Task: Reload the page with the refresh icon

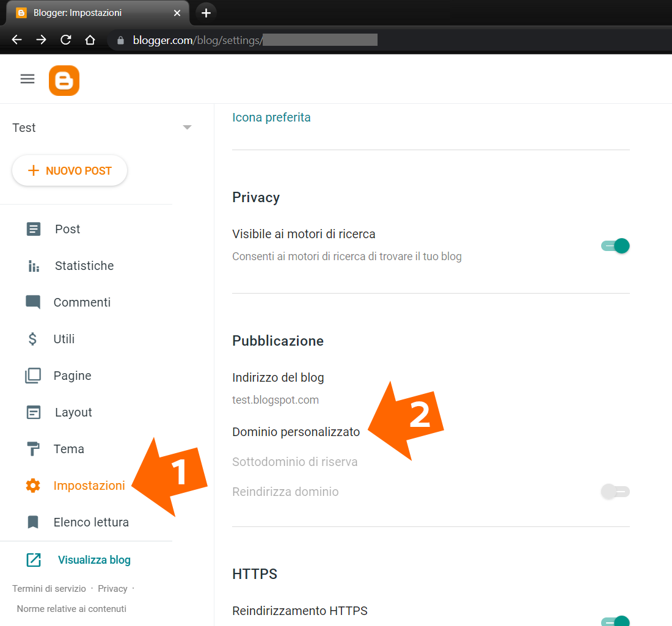Action: coord(65,40)
